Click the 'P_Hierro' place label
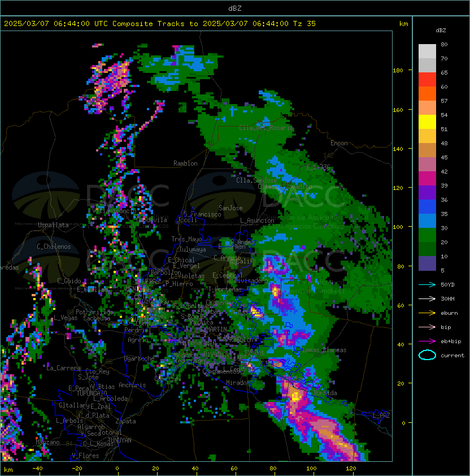Viewport: 470px width, 476px height. coord(179,284)
